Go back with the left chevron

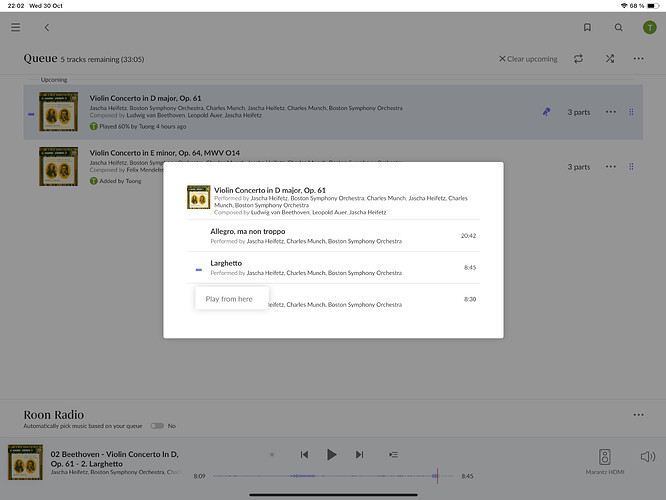click(47, 28)
